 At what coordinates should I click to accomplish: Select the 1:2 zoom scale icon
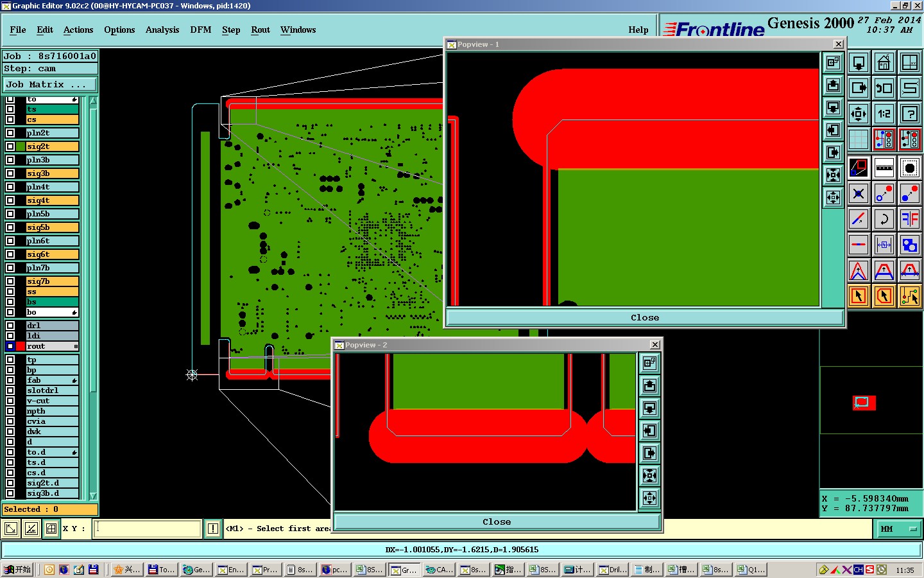[884, 114]
